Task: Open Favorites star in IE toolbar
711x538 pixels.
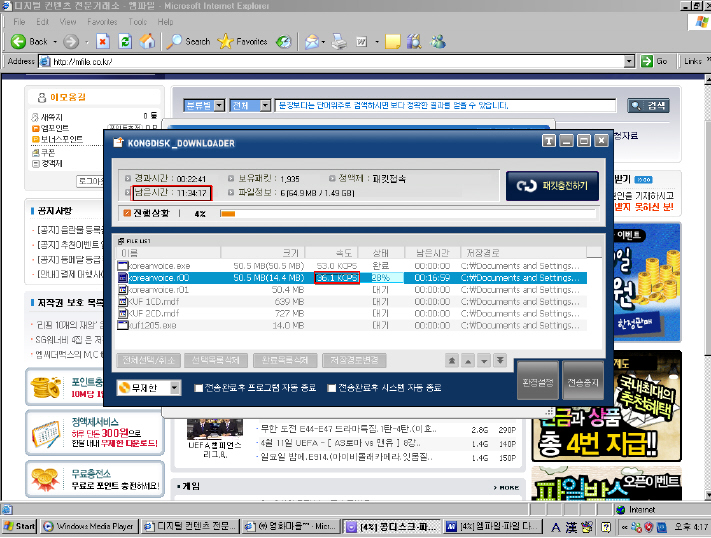Action: [x=242, y=42]
